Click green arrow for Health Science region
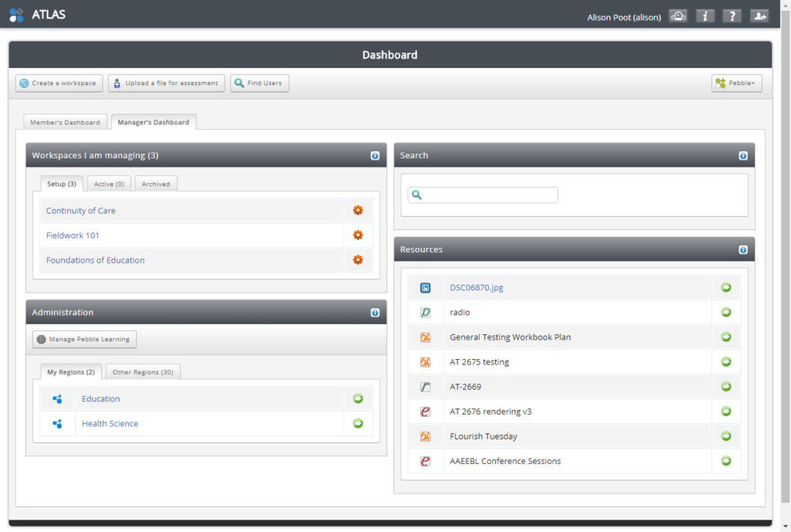Image resolution: width=791 pixels, height=532 pixels. pyautogui.click(x=358, y=424)
